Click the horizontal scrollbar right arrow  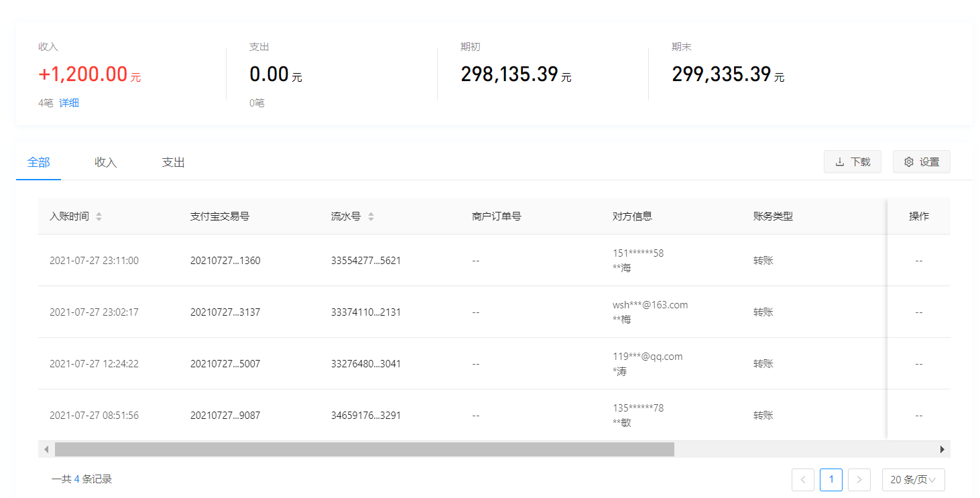942,449
